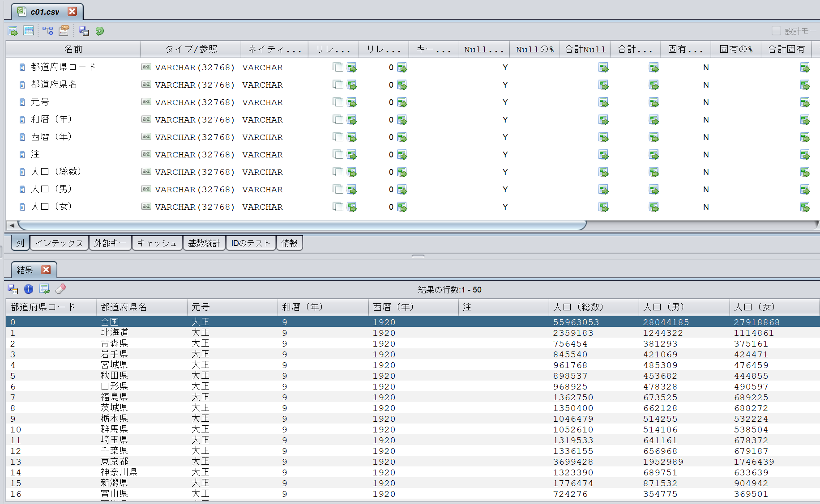Refresh the table with green arrow icon
Screen dimensions: 820x504
(100, 31)
